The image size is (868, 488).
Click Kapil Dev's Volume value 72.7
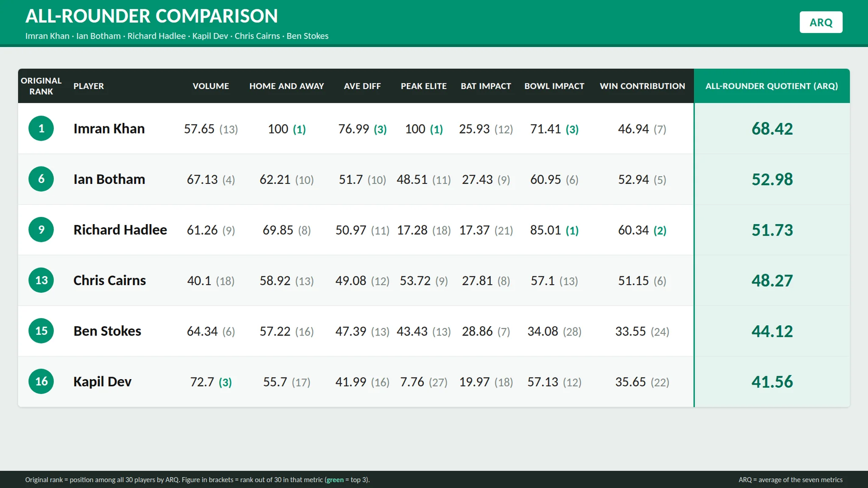click(x=202, y=382)
